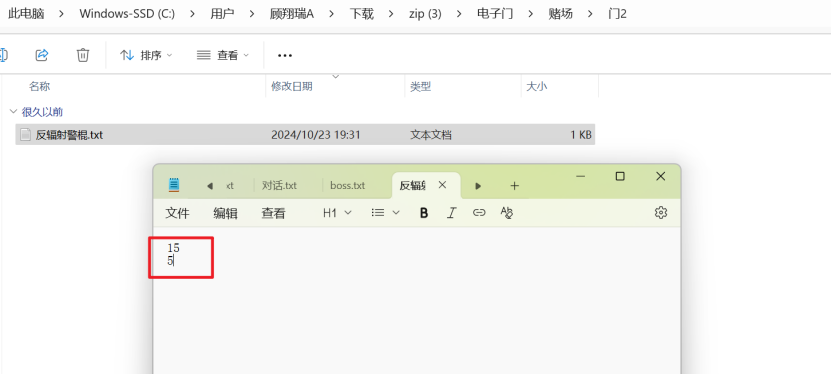
Task: Navigate to 顾翔瑞A folder in breadcrumb
Action: 292,14
